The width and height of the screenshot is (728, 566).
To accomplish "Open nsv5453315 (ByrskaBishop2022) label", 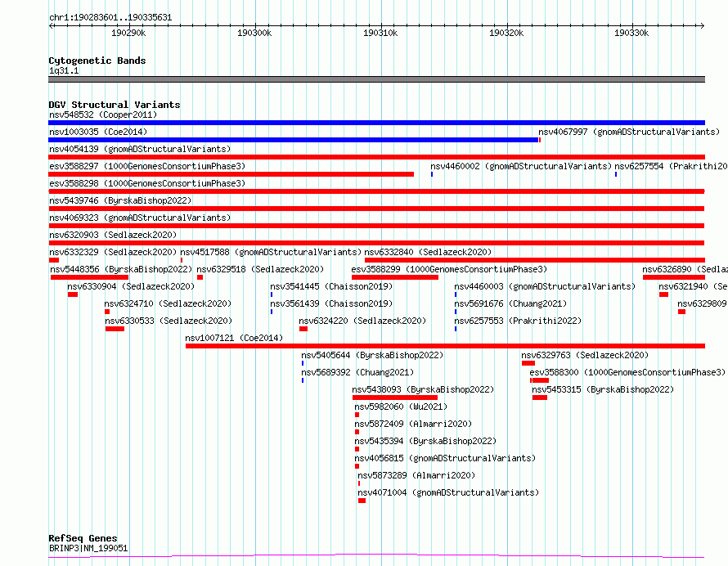I will (x=603, y=389).
